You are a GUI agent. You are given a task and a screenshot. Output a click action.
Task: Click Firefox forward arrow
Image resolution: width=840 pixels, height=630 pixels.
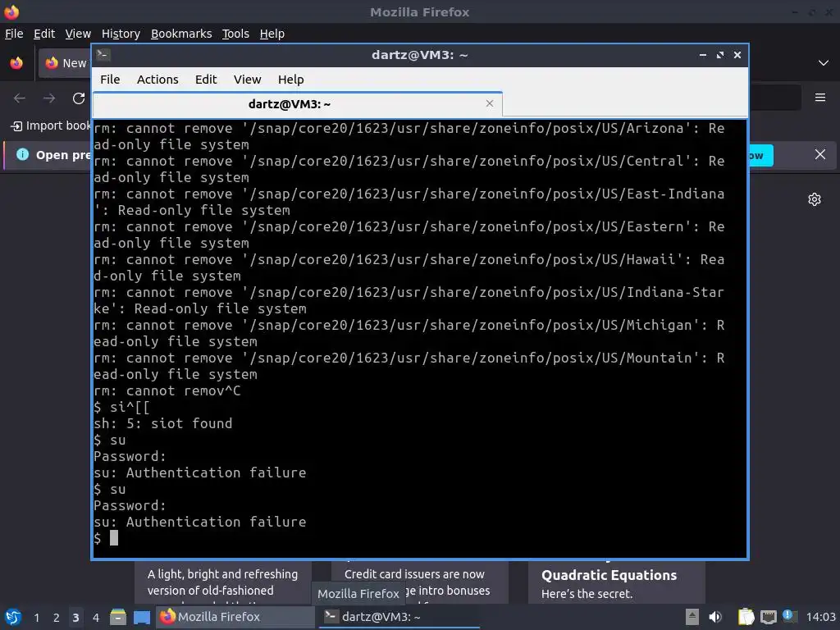49,98
